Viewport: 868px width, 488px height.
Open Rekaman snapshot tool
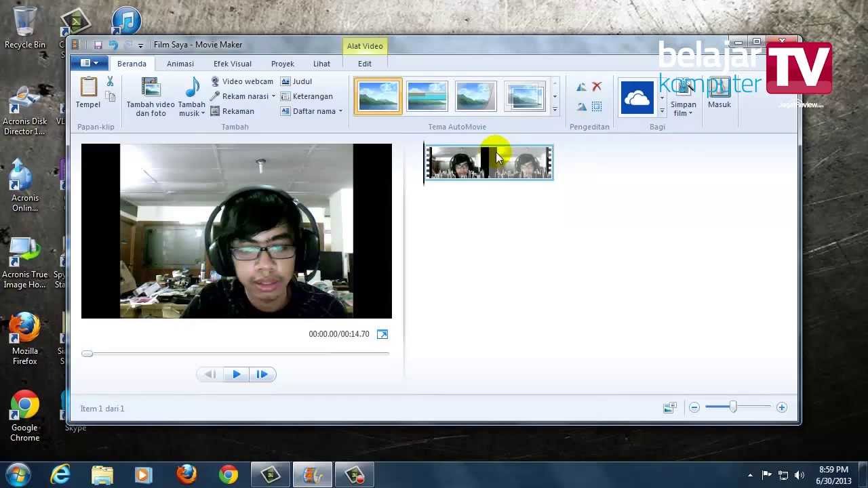[x=233, y=111]
